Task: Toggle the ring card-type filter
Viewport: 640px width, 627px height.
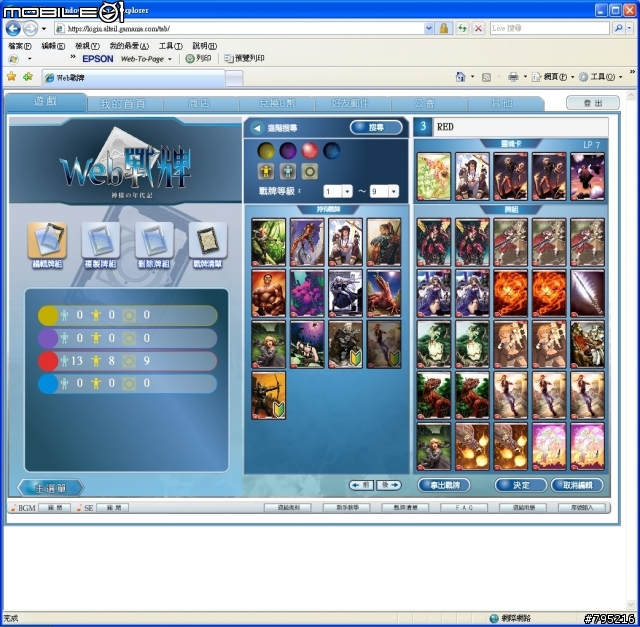Action: [x=310, y=171]
